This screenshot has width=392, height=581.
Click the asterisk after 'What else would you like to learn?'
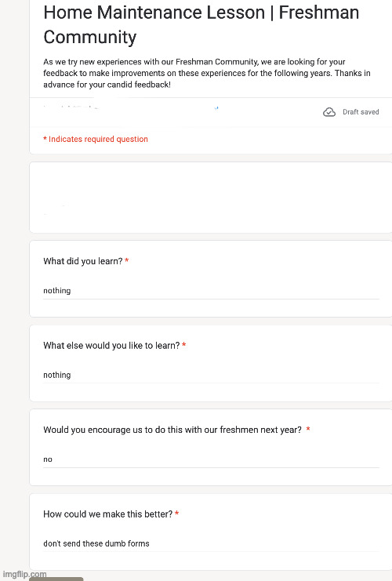click(184, 345)
